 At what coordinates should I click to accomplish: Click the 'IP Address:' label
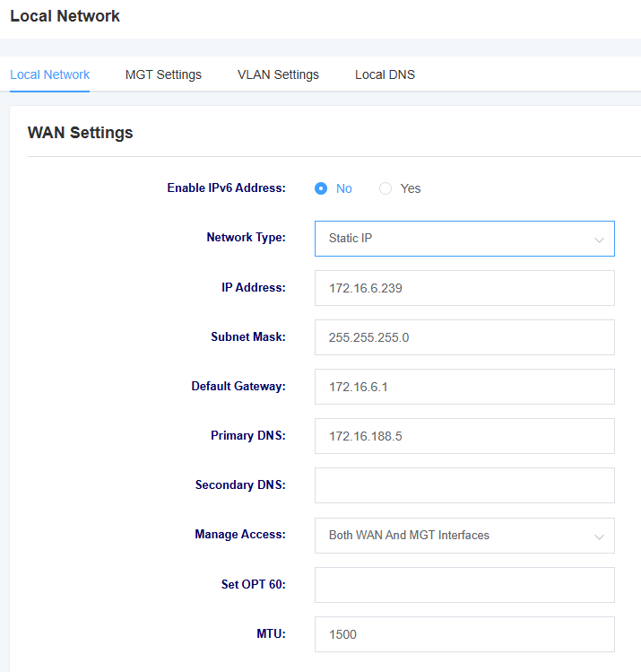[253, 287]
